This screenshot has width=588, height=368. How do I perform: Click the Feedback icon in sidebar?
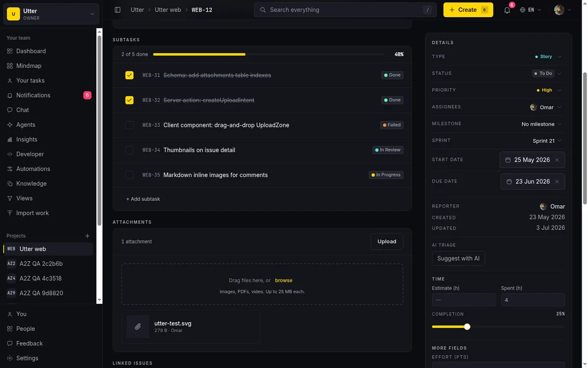point(10,343)
